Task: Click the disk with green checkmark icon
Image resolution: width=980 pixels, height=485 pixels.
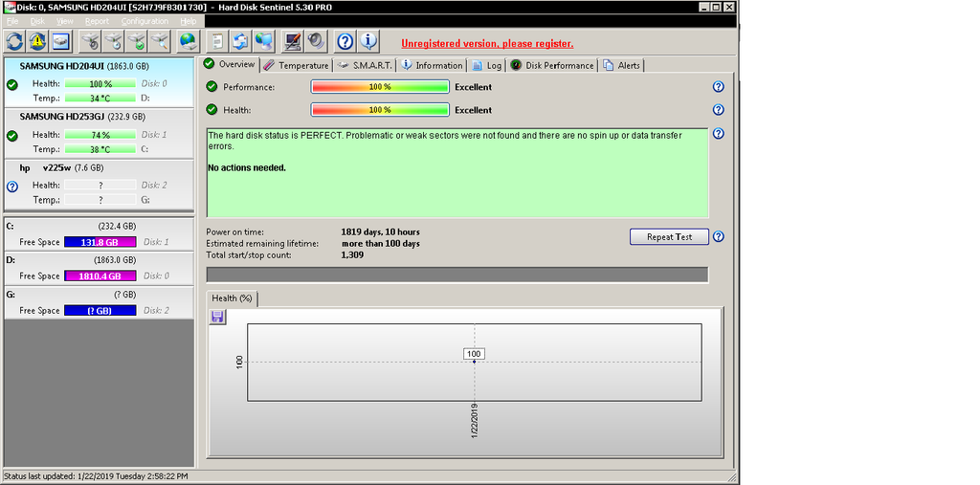Action: click(138, 42)
